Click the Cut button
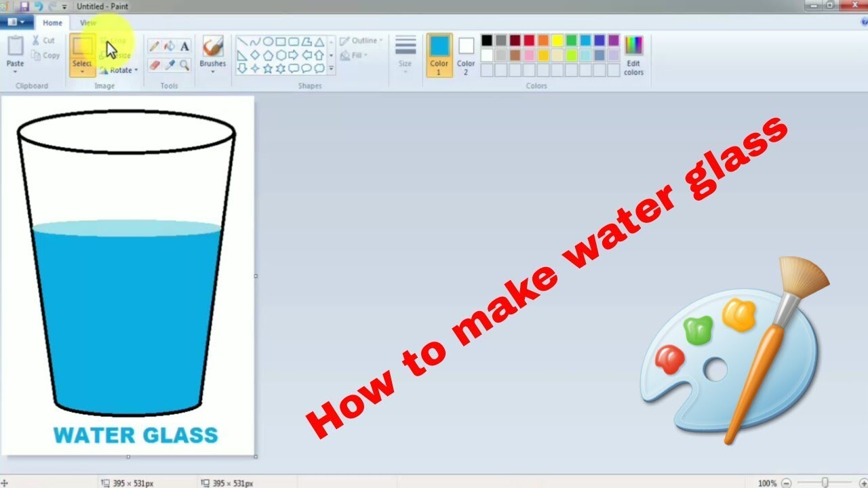This screenshot has width=868, height=488. [x=43, y=41]
